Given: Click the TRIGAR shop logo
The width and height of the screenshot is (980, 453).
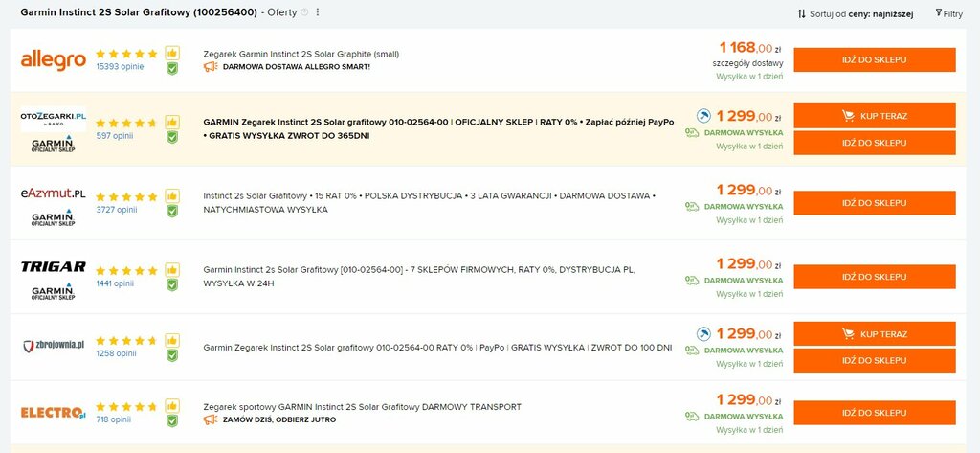Looking at the screenshot, I should click(x=54, y=266).
